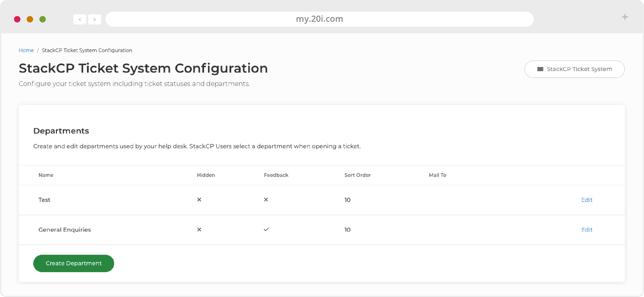Select the Feedback column header
The image size is (644, 297).
(276, 175)
